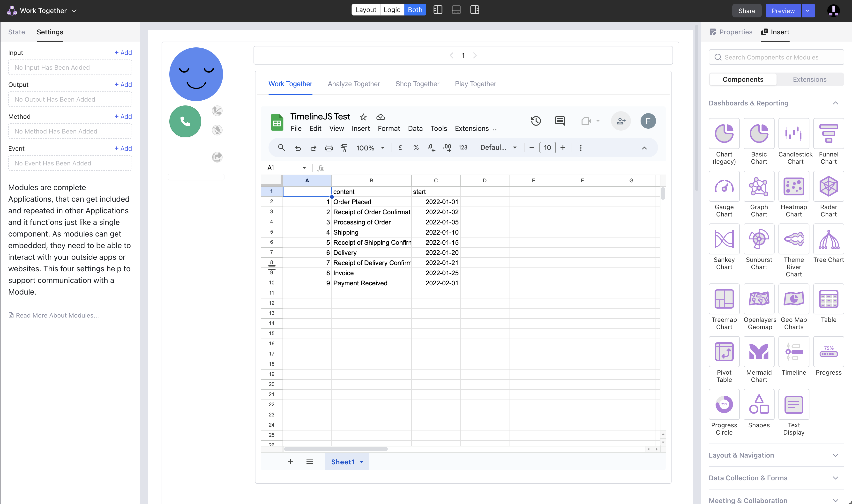The height and width of the screenshot is (504, 852).
Task: Open Read More About Modules link
Action: 57,315
